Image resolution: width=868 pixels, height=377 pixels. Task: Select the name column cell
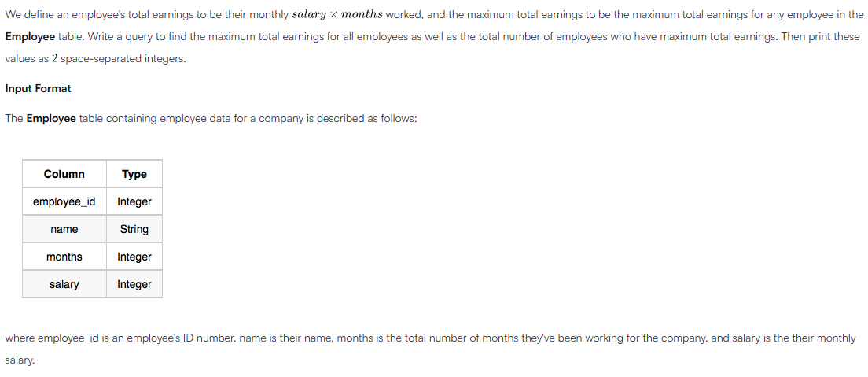click(x=64, y=229)
